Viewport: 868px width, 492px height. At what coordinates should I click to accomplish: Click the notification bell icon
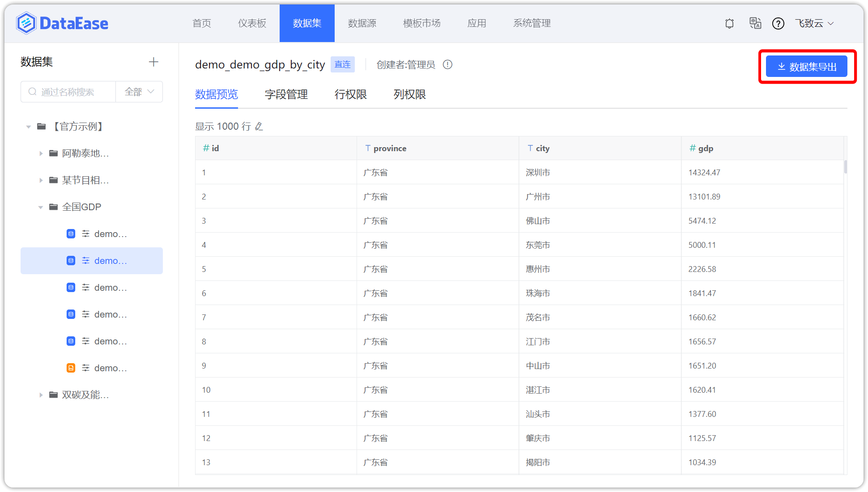pos(729,23)
